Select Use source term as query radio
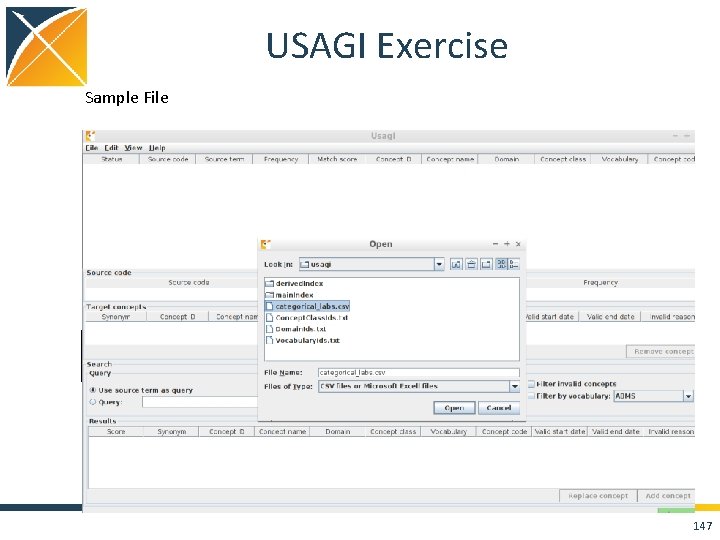 point(93,390)
